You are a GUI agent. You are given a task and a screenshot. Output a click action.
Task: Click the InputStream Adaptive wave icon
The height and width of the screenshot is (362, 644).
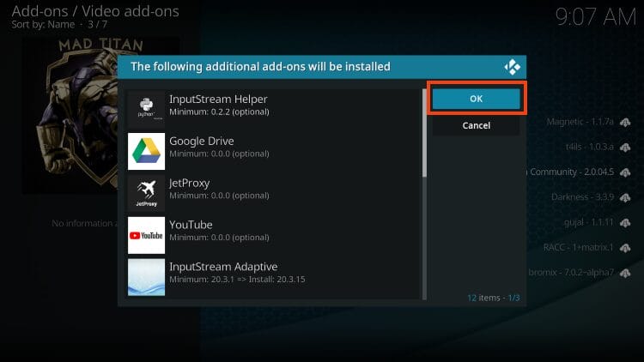pos(146,277)
